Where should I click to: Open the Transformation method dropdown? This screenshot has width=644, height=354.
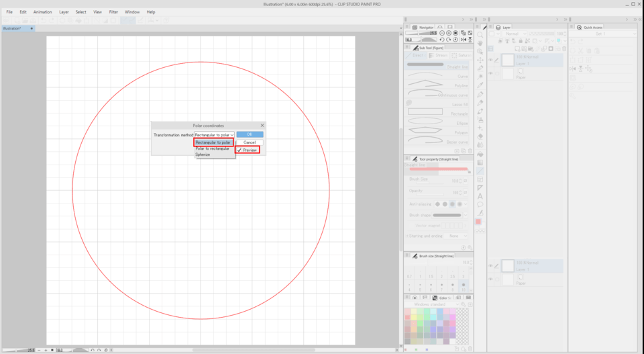tap(214, 135)
